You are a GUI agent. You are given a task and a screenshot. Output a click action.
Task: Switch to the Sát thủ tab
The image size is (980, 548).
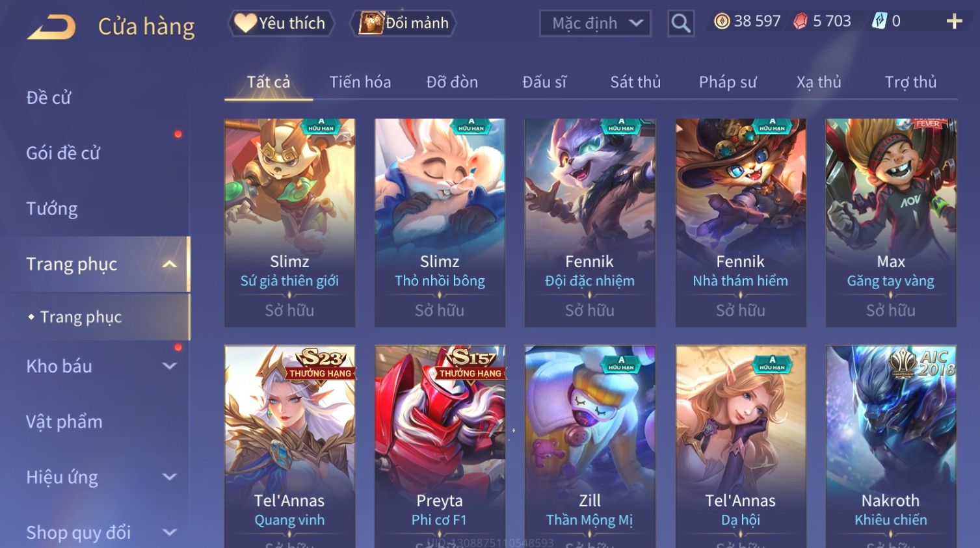click(635, 82)
